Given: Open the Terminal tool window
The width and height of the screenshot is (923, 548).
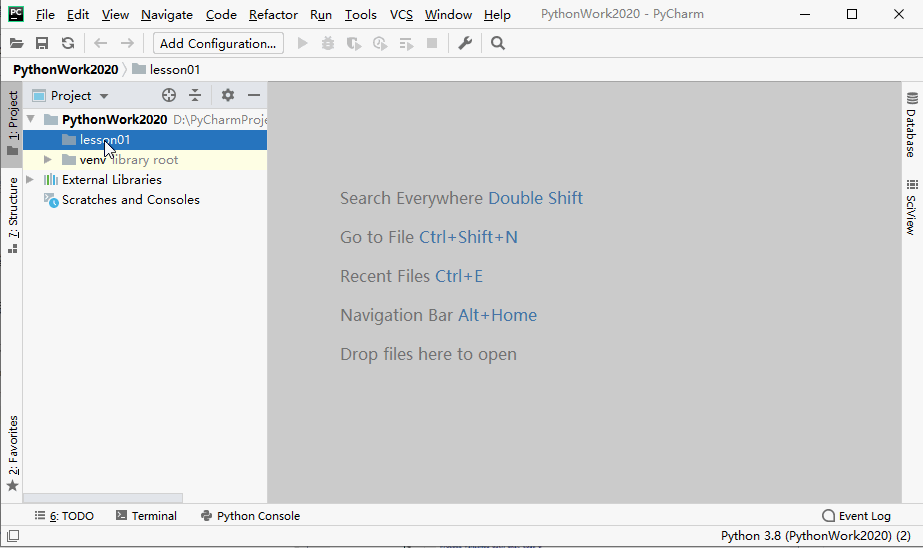Looking at the screenshot, I should tap(146, 516).
